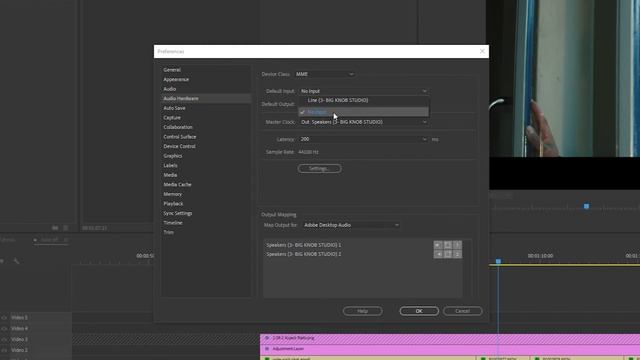Click the timeline wrench settings icon
The height and width of the screenshot is (360, 640).
16,260
